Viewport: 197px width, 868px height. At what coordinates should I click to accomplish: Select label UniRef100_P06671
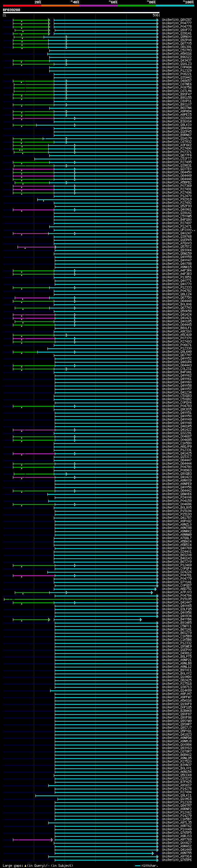coord(177,345)
